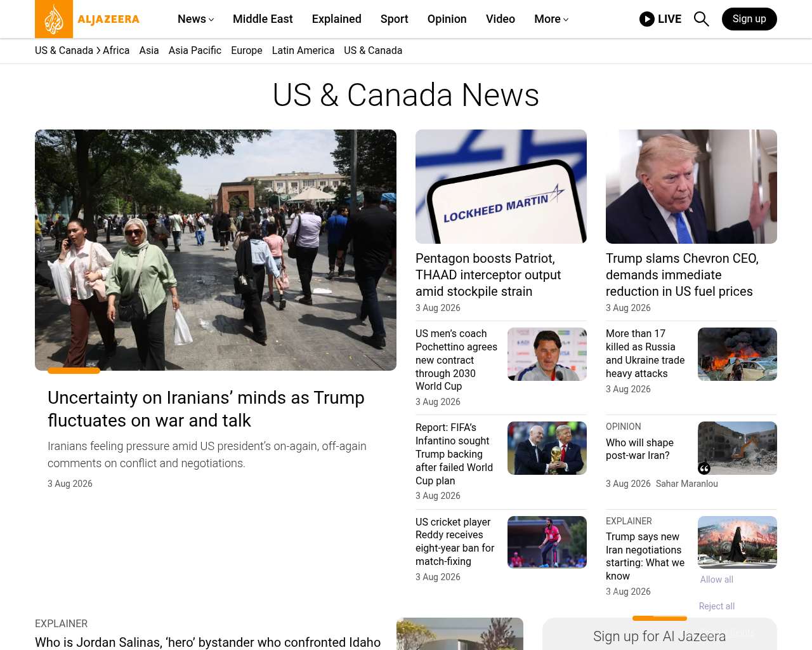Go to the Sport section
812x650 pixels.
(x=395, y=19)
